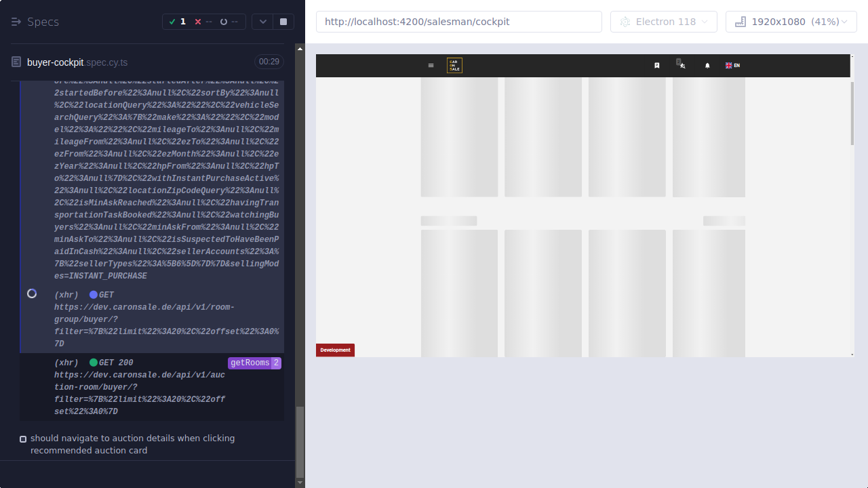868x488 pixels.
Task: Click the UK flag EN language icon
Action: click(x=732, y=65)
